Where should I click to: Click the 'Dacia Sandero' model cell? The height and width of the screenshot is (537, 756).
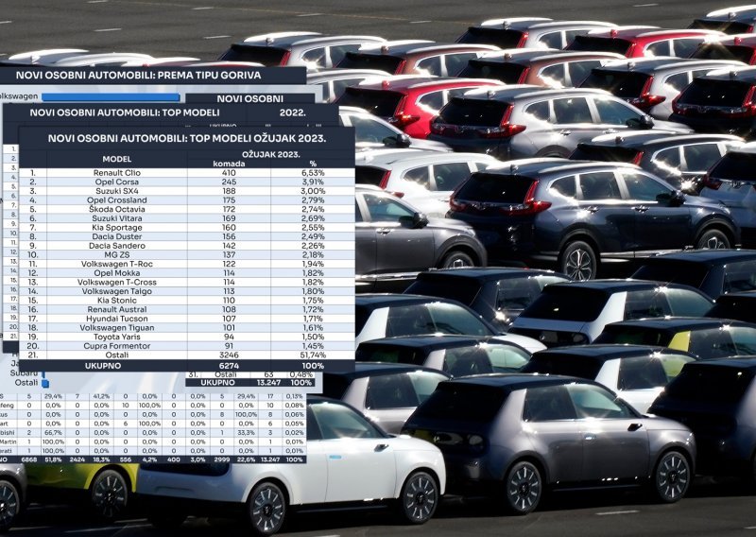(116, 246)
